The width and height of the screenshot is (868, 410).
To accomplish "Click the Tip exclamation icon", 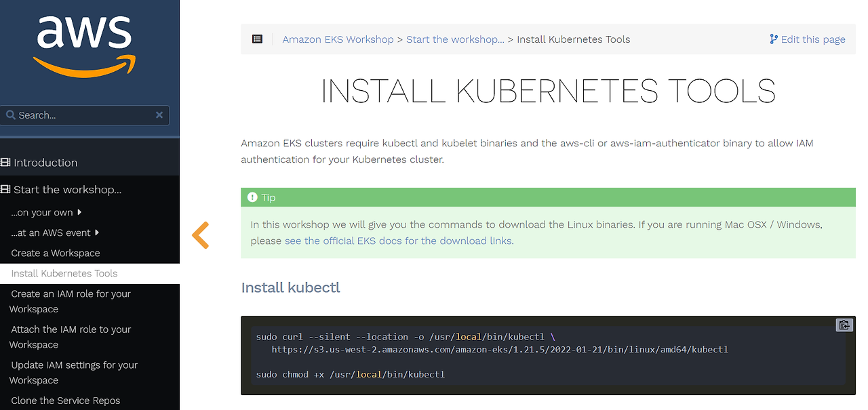I will point(253,197).
